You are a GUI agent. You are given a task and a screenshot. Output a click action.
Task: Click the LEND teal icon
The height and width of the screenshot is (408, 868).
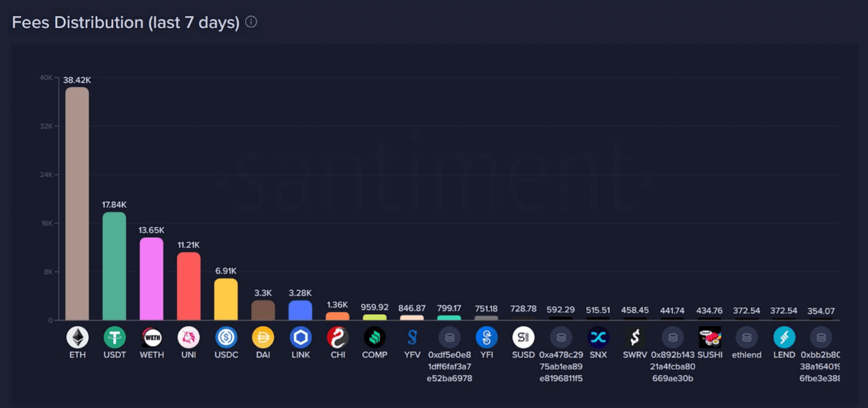click(x=784, y=337)
